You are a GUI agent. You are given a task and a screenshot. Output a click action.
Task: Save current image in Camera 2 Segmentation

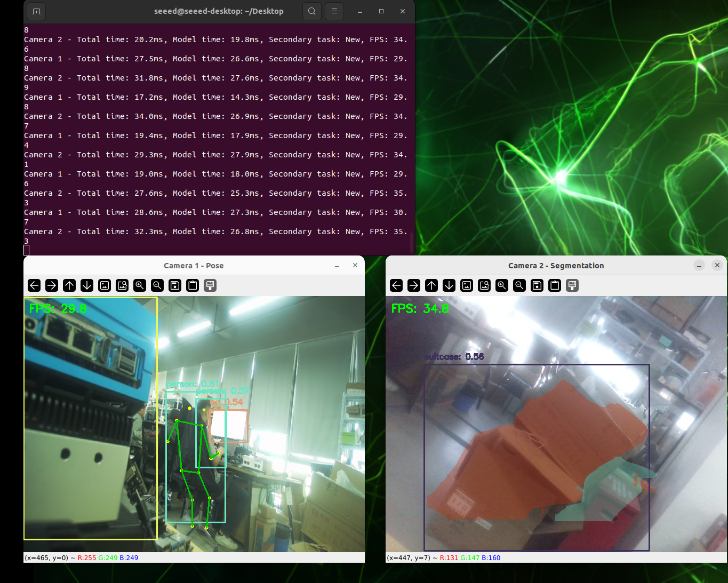pos(537,285)
